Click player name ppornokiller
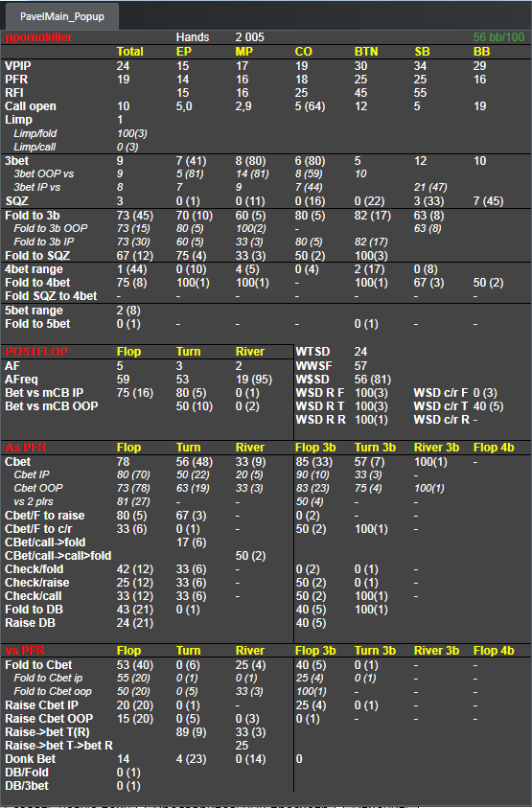The width and height of the screenshot is (532, 808). pos(38,37)
